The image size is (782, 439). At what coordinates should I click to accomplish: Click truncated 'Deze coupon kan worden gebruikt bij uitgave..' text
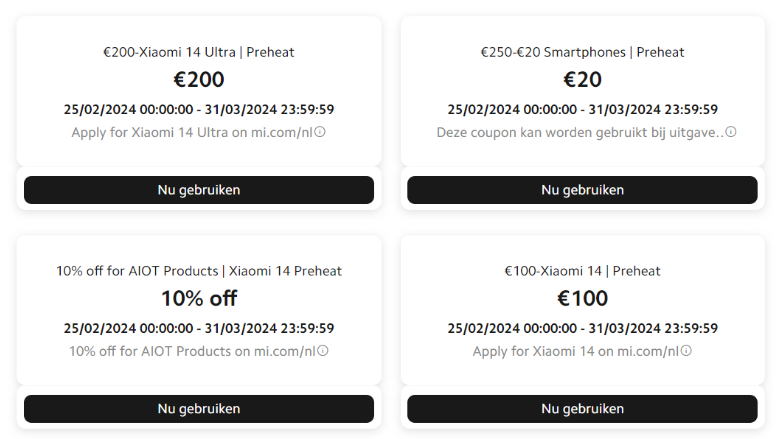tap(580, 132)
